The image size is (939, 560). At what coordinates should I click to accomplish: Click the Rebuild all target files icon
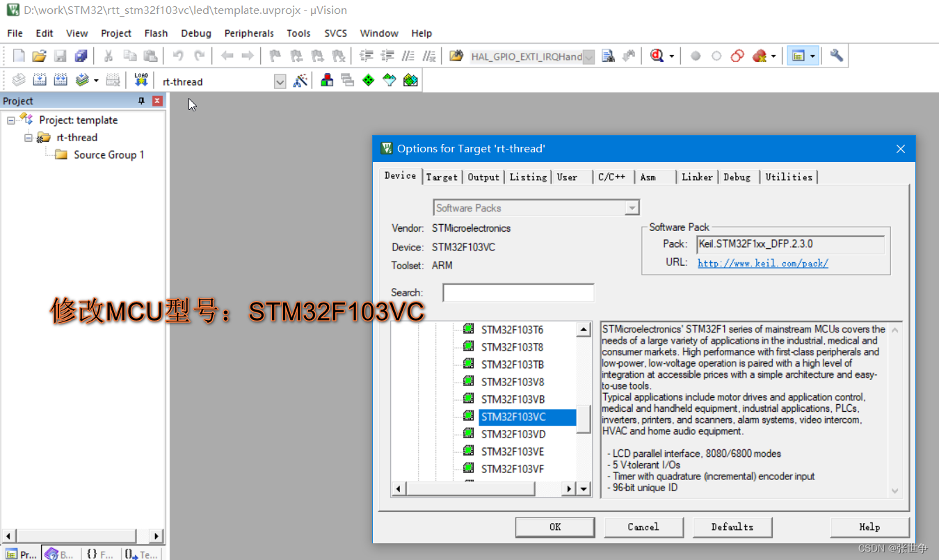[61, 81]
